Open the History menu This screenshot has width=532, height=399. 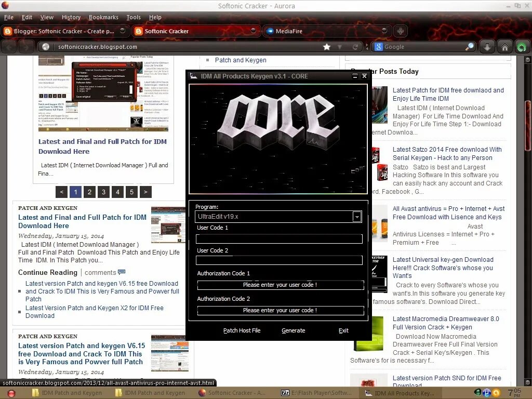71,17
